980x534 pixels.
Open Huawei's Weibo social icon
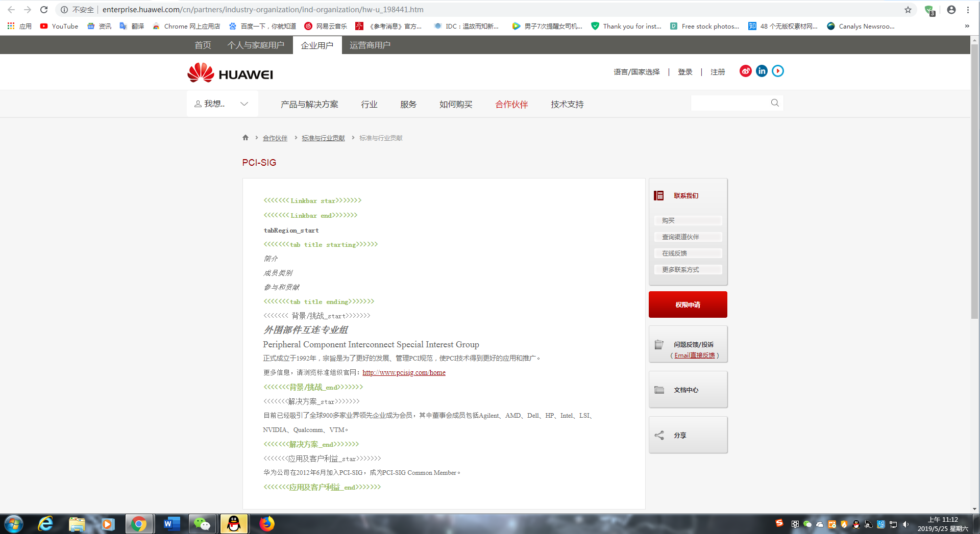(x=746, y=71)
